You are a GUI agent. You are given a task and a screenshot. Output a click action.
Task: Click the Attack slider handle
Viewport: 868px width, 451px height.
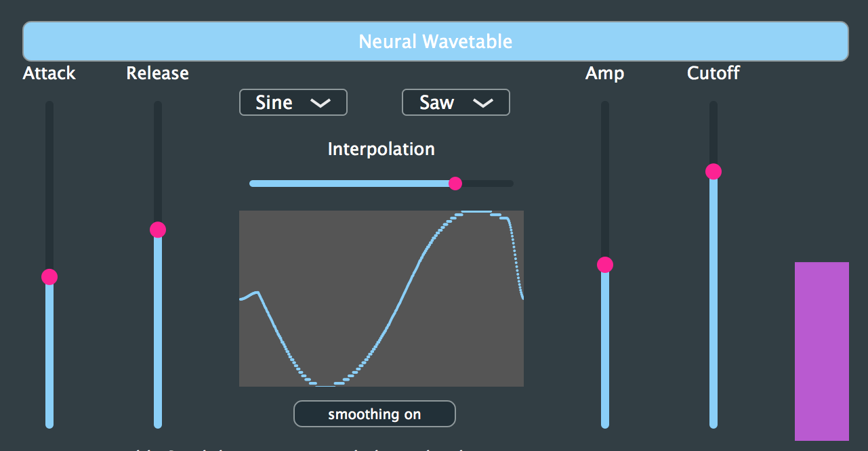(x=49, y=277)
